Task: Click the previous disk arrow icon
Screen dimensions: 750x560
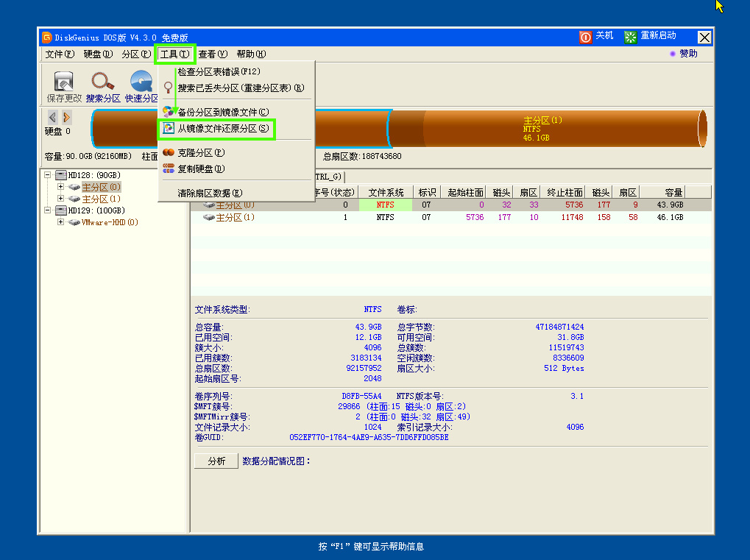Action: coord(52,117)
